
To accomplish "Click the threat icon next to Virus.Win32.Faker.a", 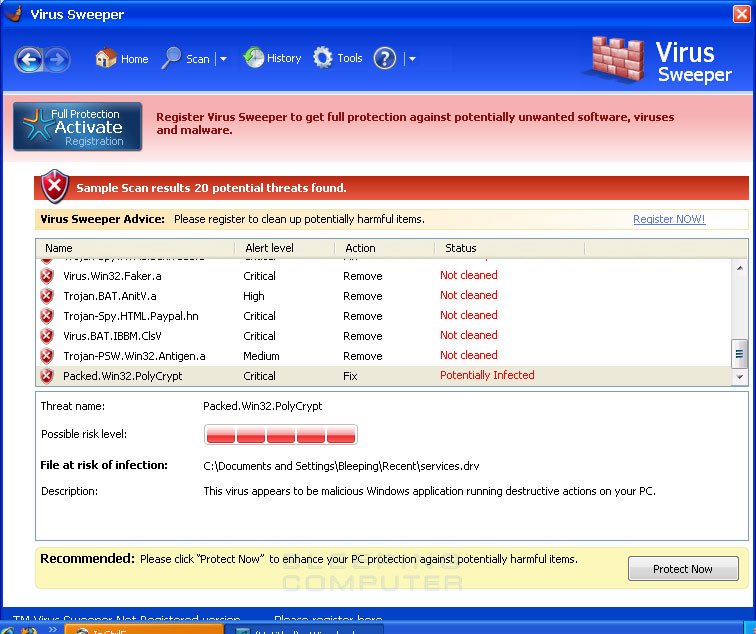I will 47,276.
